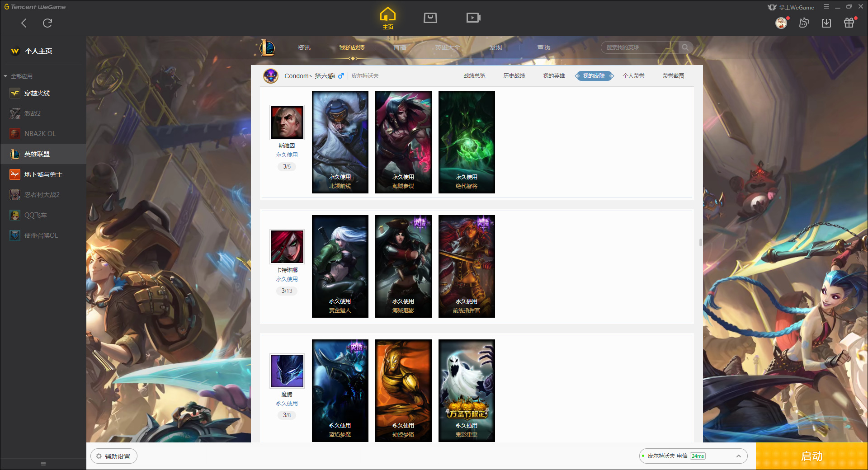
Task: Click into the 搜索我的英雄 search field
Action: pos(640,47)
